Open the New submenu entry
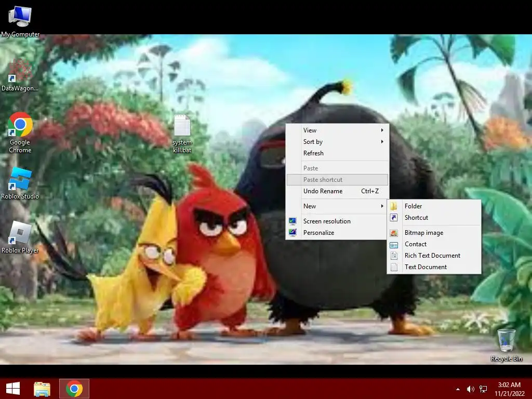Viewport: 532px width, 399px height. click(x=338, y=206)
